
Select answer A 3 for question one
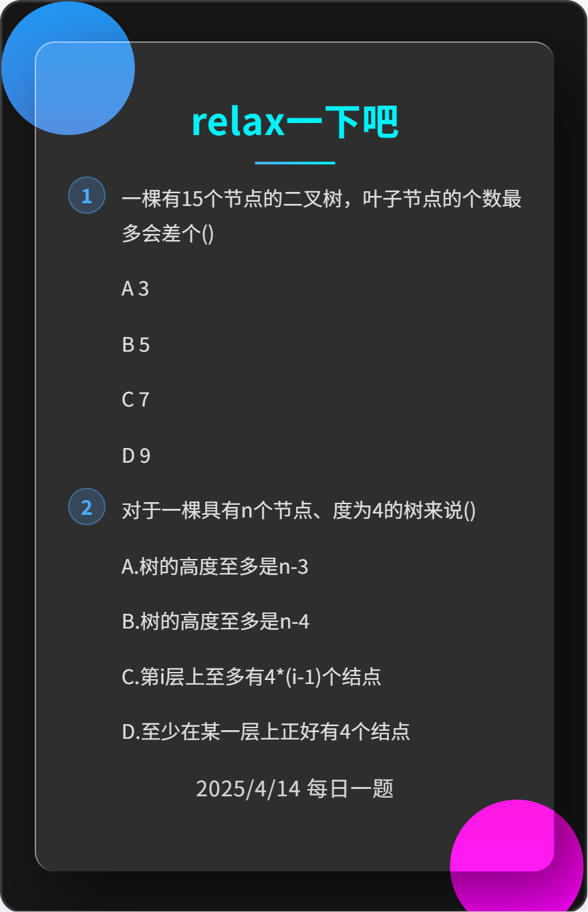tap(136, 289)
